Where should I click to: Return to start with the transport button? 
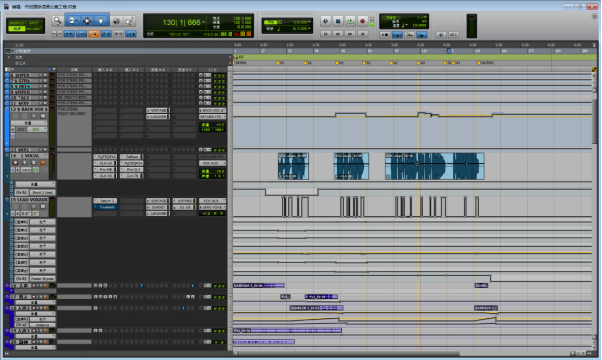coord(325,34)
